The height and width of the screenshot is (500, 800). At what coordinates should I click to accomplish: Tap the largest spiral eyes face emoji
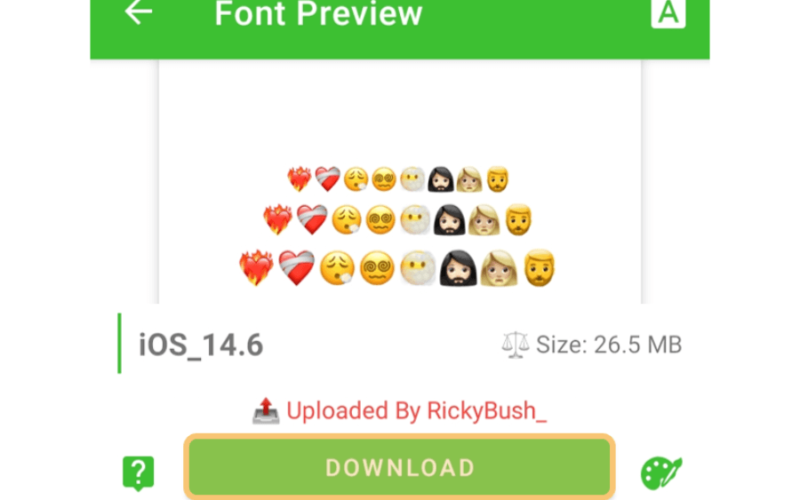pyautogui.click(x=377, y=268)
